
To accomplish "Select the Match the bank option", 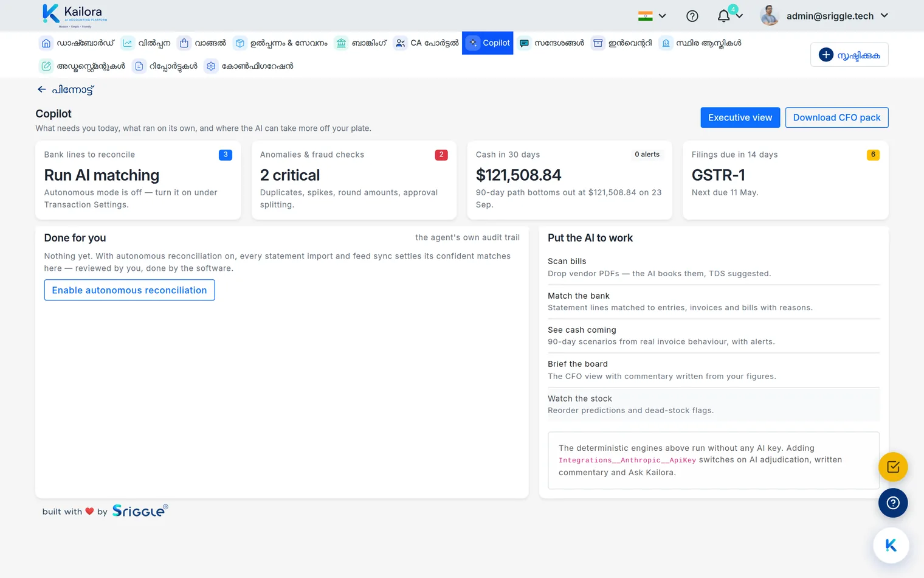I will pyautogui.click(x=714, y=302).
